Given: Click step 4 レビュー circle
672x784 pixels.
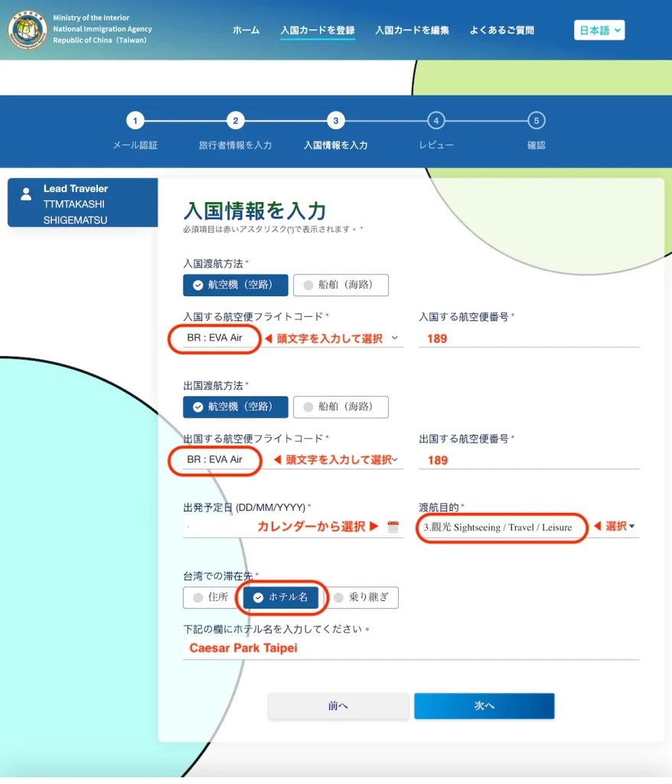Looking at the screenshot, I should (435, 121).
